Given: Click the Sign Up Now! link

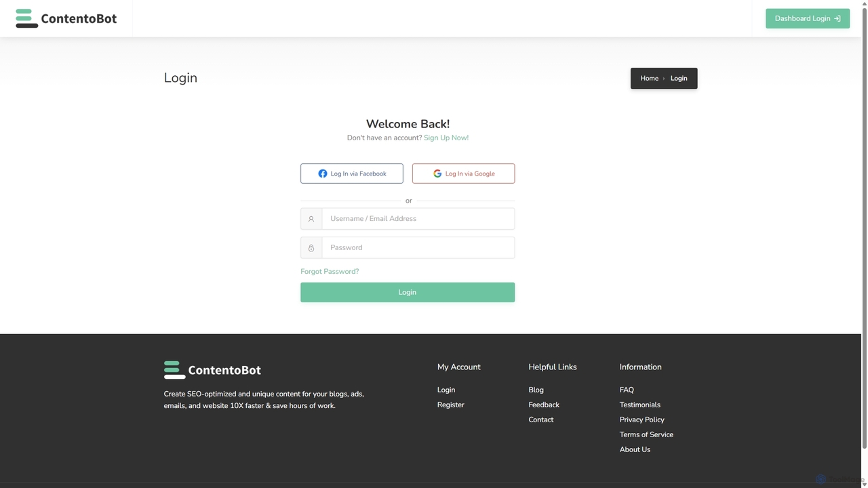Looking at the screenshot, I should [446, 138].
